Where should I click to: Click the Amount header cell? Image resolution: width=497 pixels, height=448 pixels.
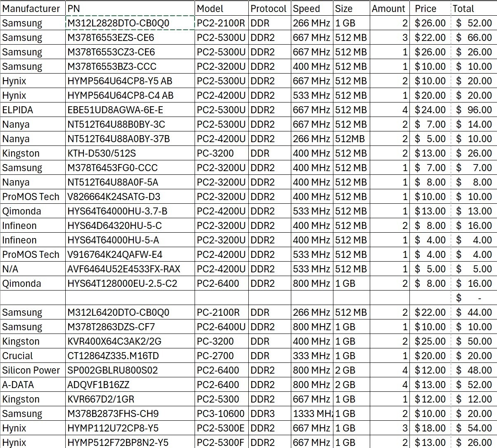(390, 9)
